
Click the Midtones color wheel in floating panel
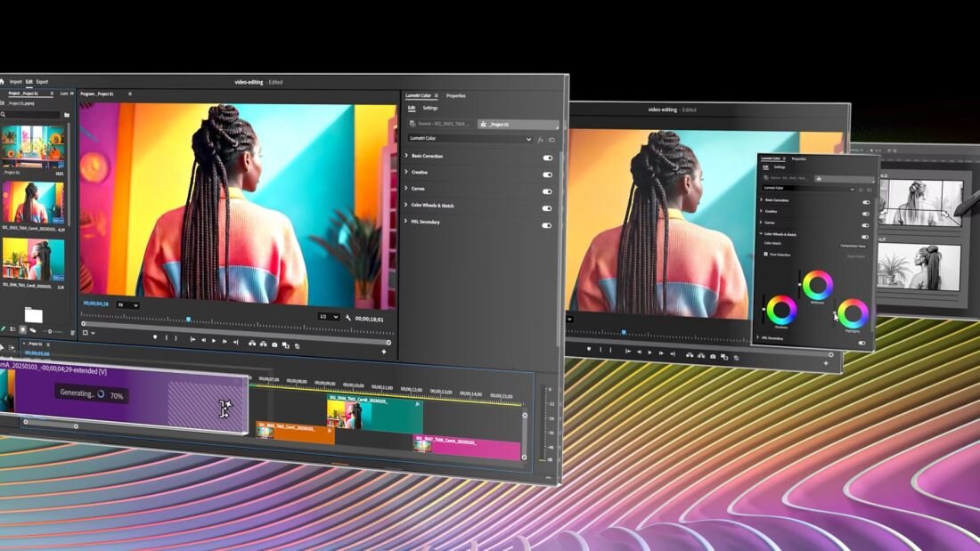pos(818,286)
